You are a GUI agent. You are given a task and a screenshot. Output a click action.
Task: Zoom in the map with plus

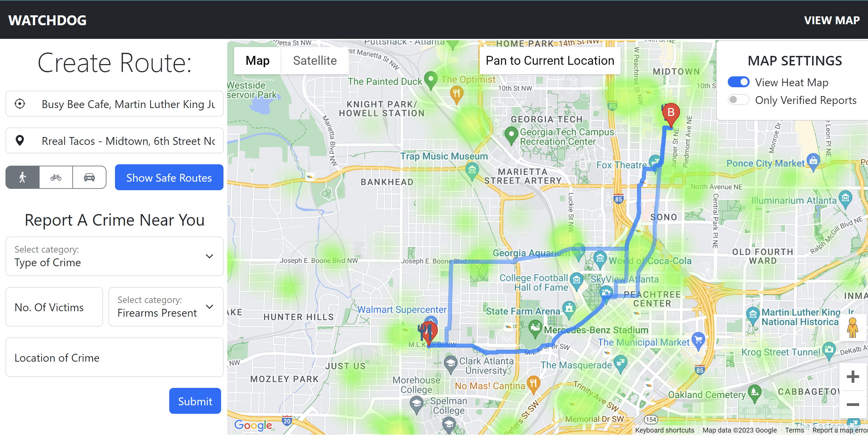click(x=853, y=377)
